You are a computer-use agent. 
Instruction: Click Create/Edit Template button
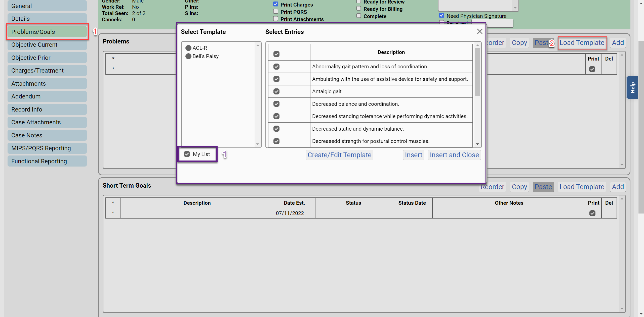point(339,155)
